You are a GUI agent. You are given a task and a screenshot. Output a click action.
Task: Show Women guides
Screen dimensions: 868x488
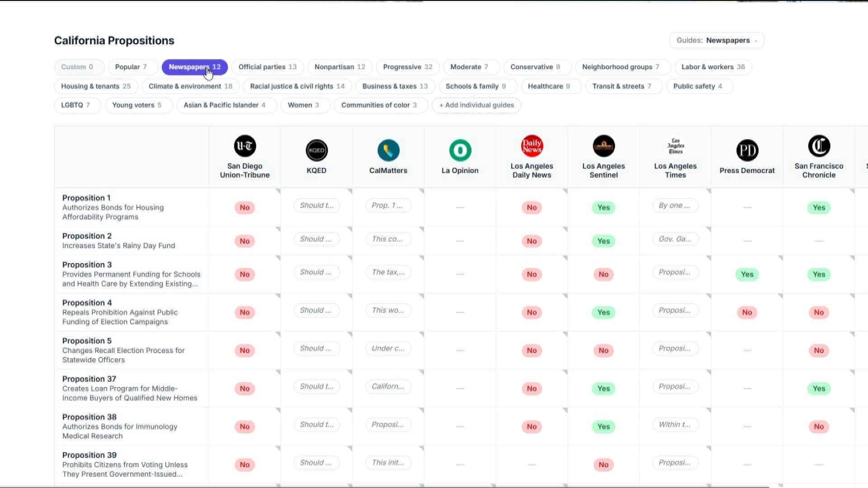[306, 105]
